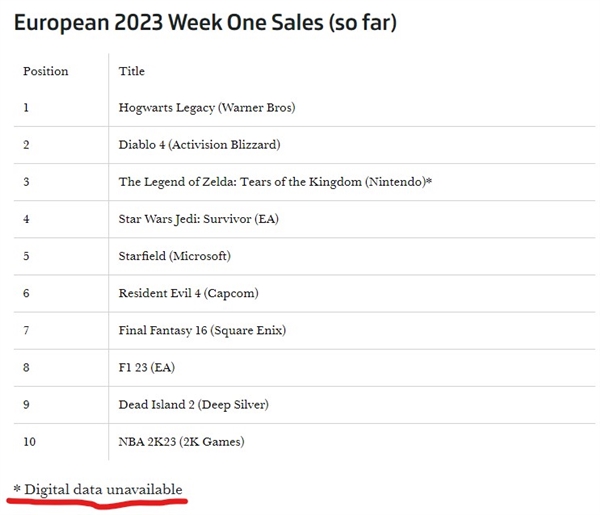Click position number 1 cell
The image size is (600, 515).
click(x=26, y=107)
